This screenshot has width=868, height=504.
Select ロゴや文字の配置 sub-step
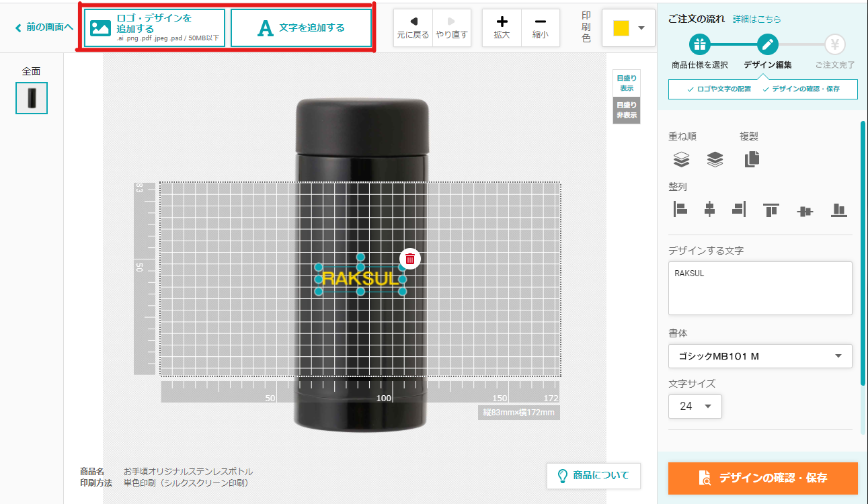tap(720, 89)
